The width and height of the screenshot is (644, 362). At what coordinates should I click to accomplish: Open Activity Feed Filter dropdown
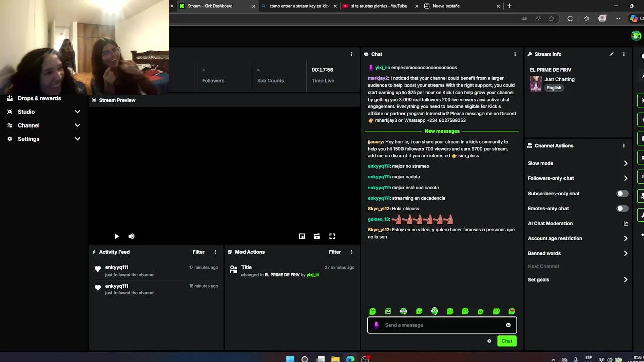pyautogui.click(x=198, y=252)
